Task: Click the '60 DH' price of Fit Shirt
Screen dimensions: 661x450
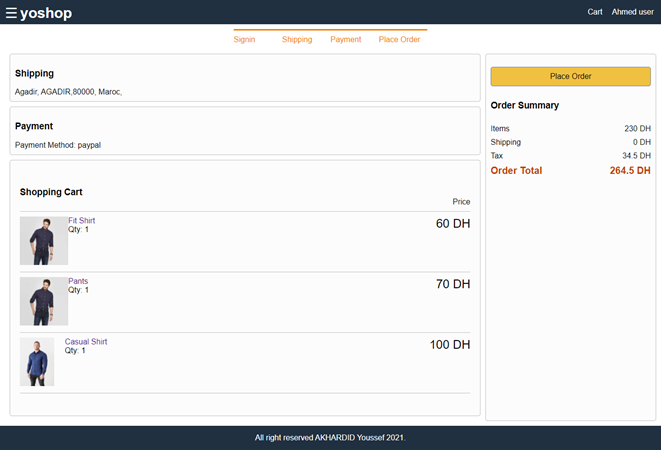Action: pos(453,224)
